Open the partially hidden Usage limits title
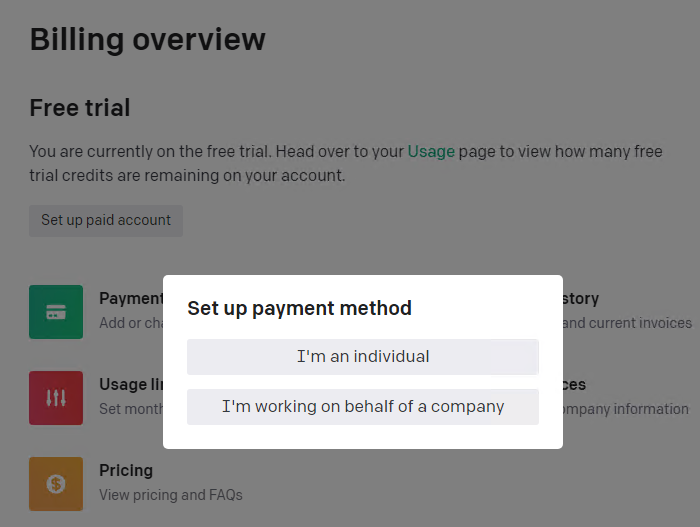Viewport: 700px width, 527px height. tap(131, 384)
